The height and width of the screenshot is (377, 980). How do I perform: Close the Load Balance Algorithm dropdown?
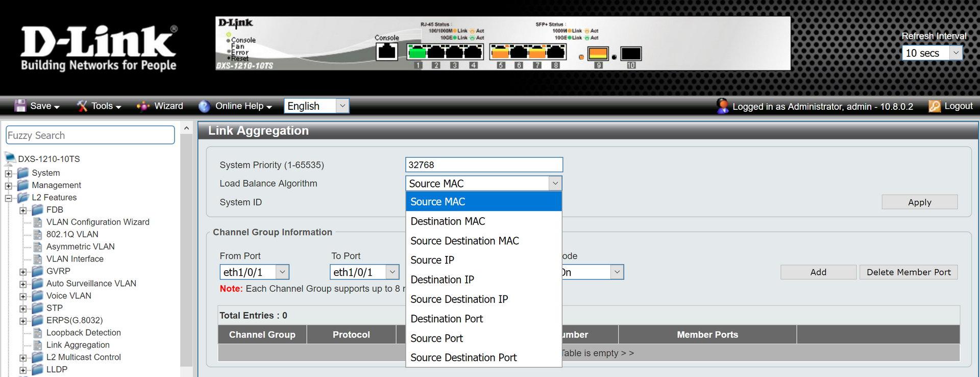484,183
